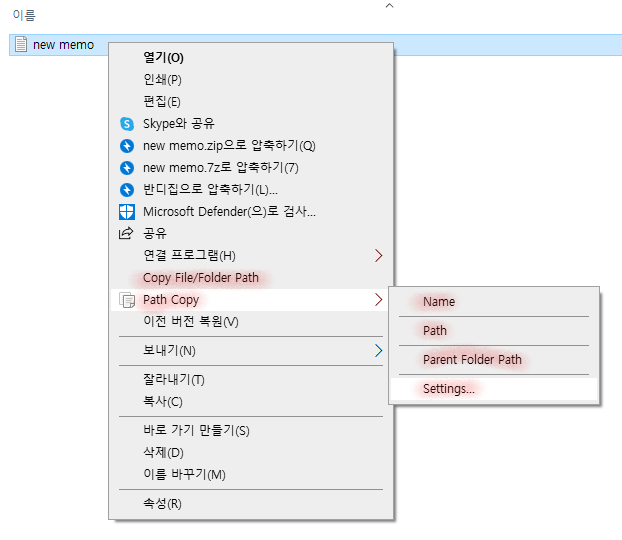
Task: Expand the 보내기(N) submenu arrow
Action: pyautogui.click(x=378, y=351)
